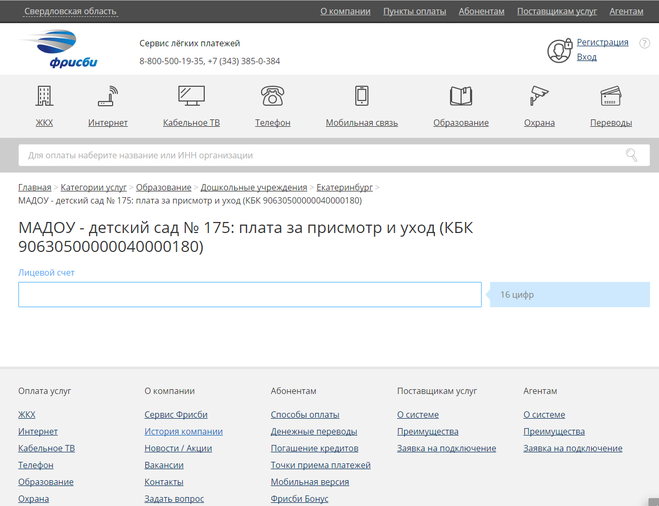Click the ЖКХ building icon

(x=44, y=96)
